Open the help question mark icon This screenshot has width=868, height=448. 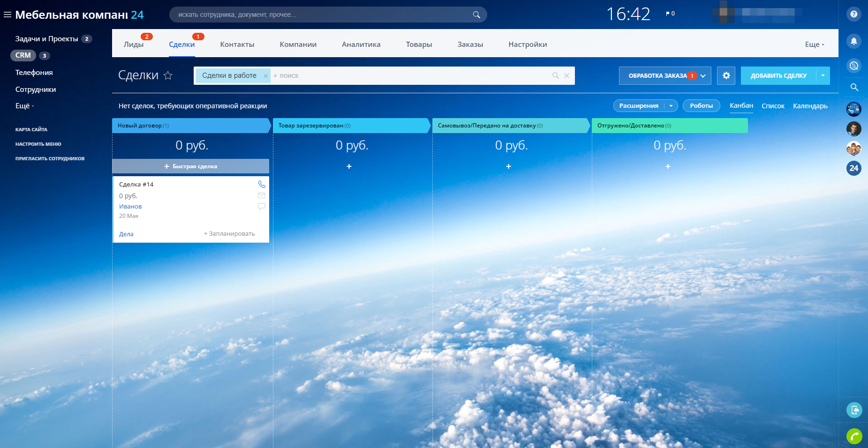[x=853, y=14]
